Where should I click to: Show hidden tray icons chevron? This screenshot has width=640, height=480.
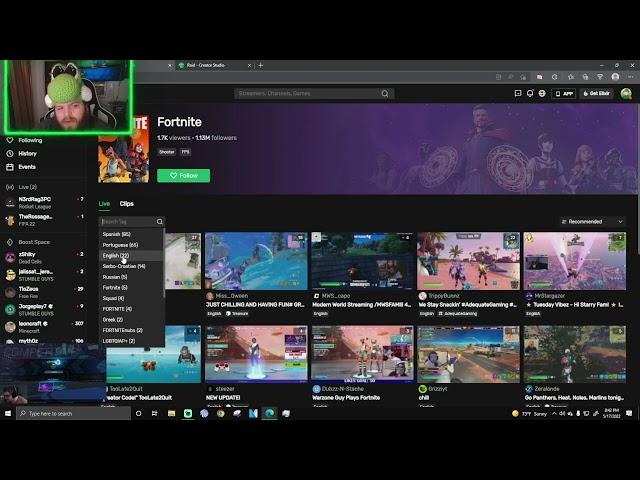point(554,413)
